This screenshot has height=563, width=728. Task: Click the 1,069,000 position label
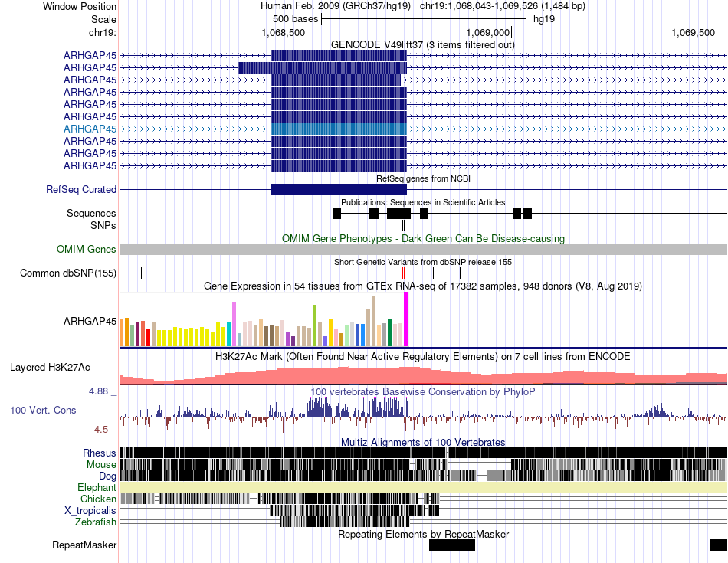click(x=488, y=32)
